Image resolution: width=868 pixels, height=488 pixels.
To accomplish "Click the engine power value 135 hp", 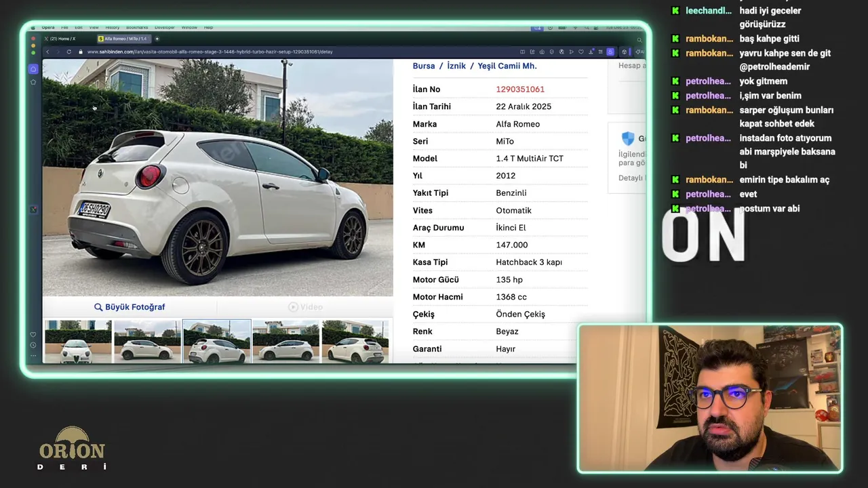I will coord(509,280).
